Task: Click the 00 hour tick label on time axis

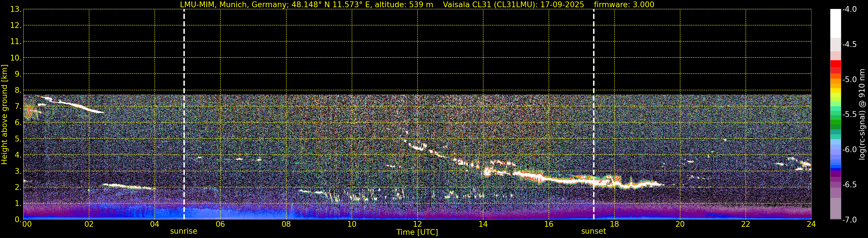Action: [26, 224]
